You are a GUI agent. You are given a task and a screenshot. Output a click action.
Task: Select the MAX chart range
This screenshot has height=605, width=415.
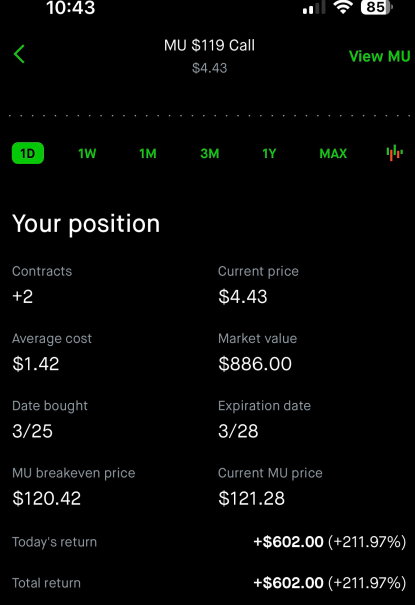[333, 154]
